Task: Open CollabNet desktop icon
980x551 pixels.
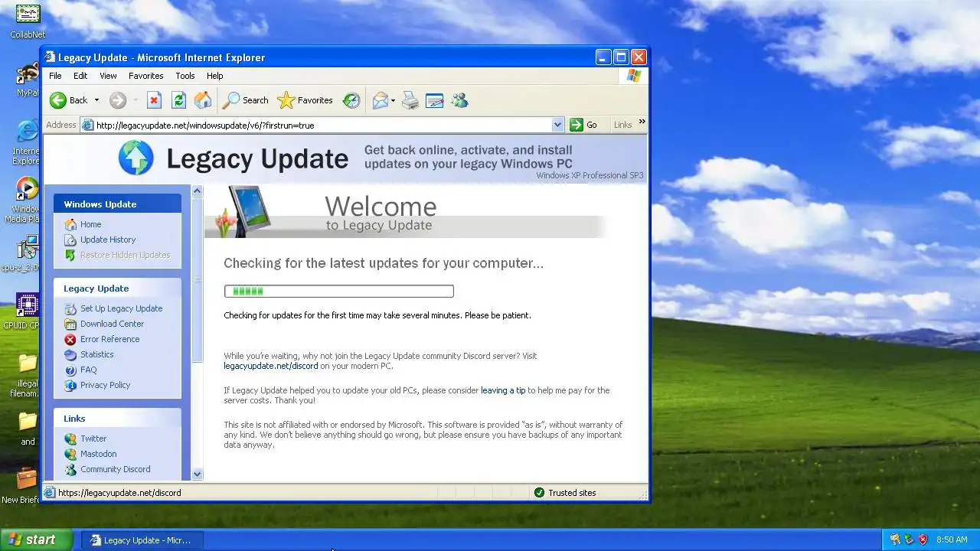Action: pyautogui.click(x=28, y=21)
